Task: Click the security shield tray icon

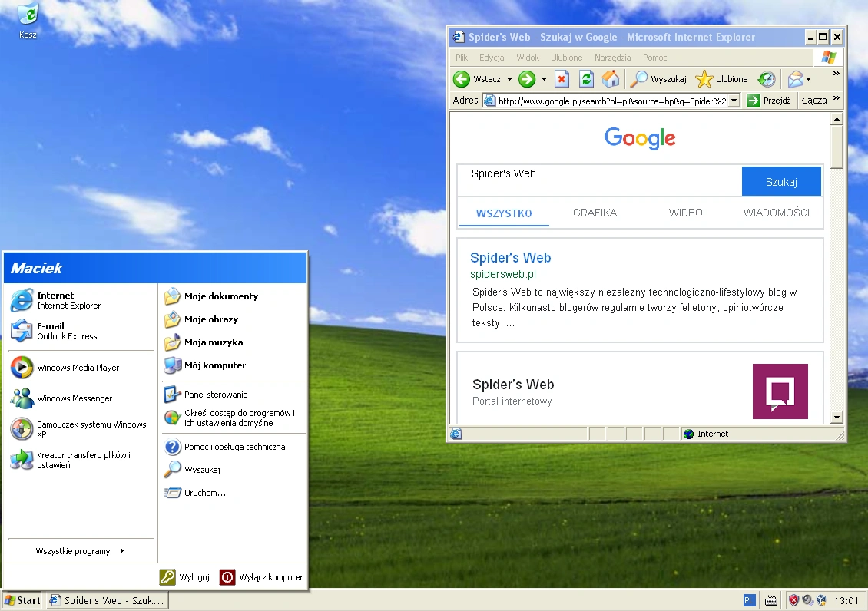Action: pos(793,600)
